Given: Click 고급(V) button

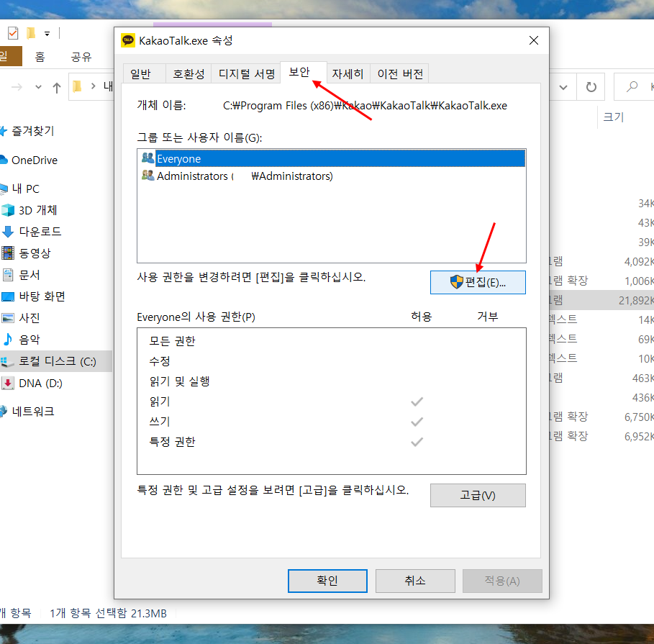Looking at the screenshot, I should pyautogui.click(x=478, y=495).
